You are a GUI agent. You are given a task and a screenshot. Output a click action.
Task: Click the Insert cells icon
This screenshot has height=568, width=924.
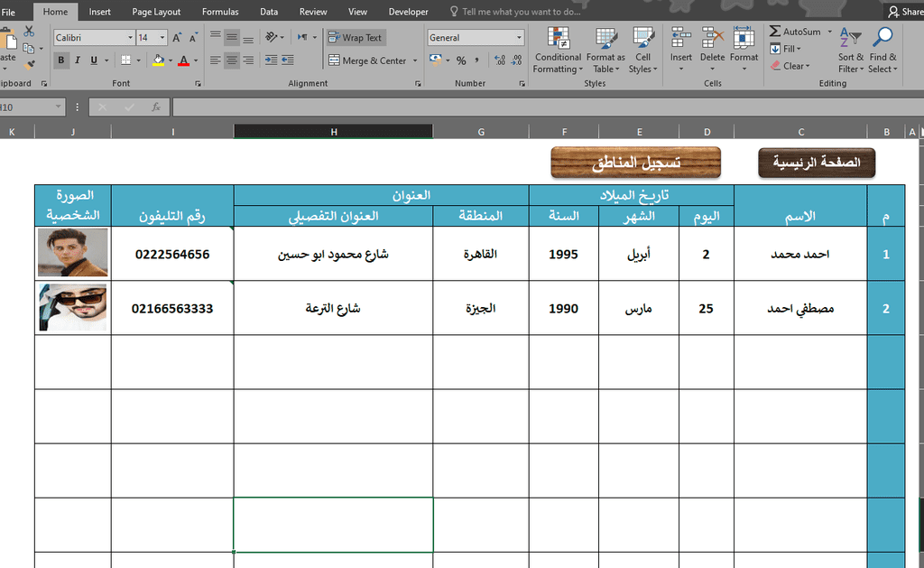point(680,38)
